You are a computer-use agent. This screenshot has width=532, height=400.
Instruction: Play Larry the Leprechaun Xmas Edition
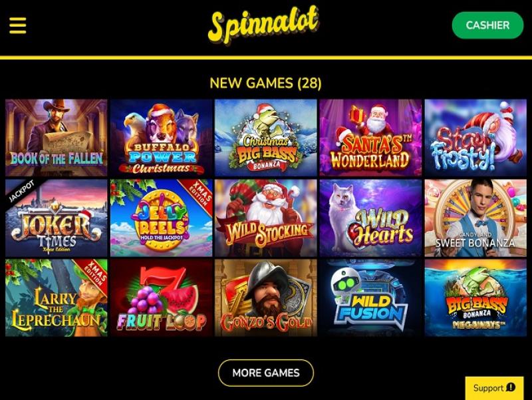coord(57,298)
